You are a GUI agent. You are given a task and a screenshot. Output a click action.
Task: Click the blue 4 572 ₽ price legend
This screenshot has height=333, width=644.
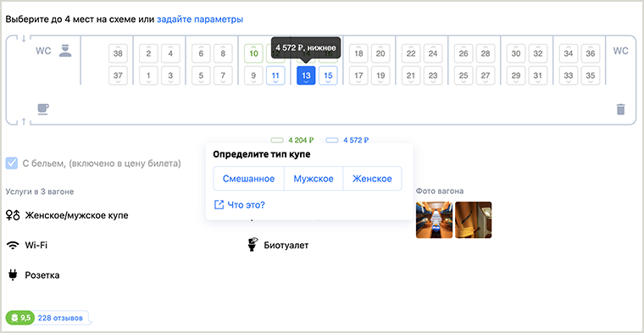click(x=347, y=140)
